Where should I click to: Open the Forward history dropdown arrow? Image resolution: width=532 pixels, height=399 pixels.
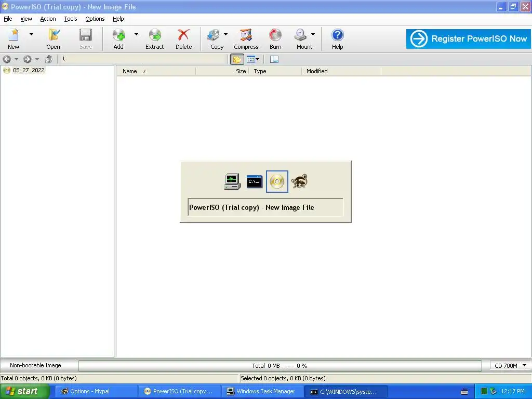coord(37,59)
